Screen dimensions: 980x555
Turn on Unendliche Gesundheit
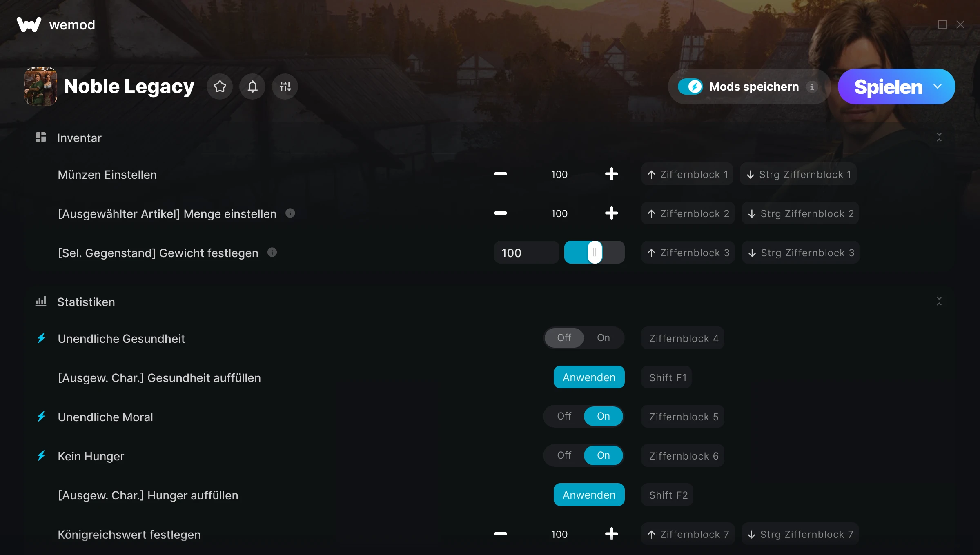point(603,338)
